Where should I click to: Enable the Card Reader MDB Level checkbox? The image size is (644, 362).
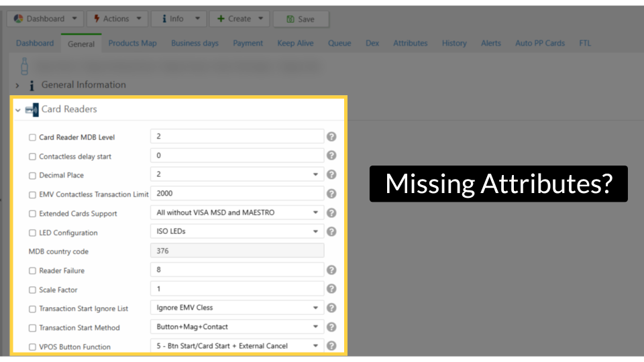32,137
